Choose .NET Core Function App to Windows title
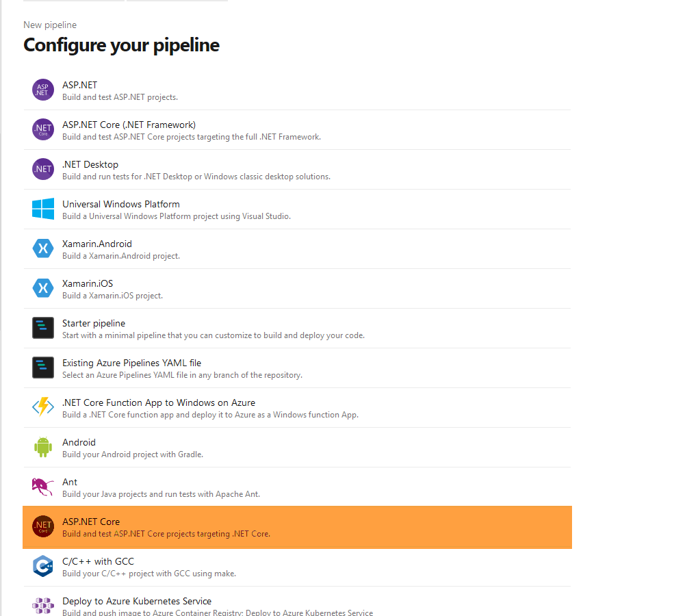This screenshot has height=616, width=700. tap(158, 402)
